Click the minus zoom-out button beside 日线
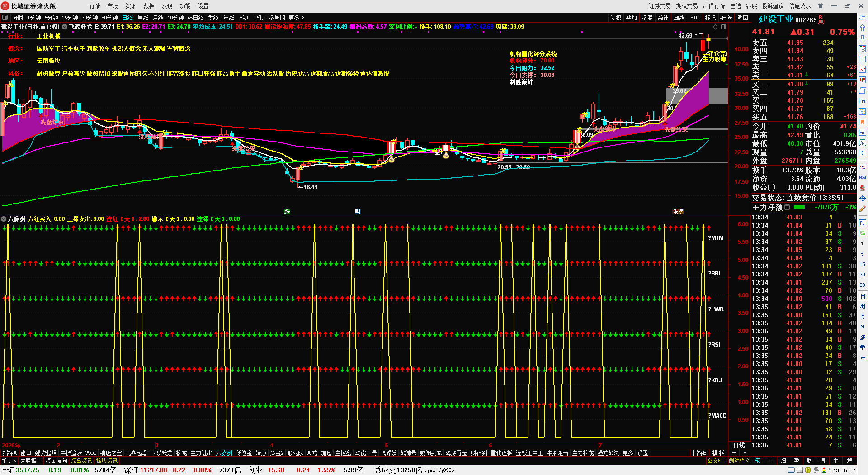The image size is (868, 475). coord(745,453)
